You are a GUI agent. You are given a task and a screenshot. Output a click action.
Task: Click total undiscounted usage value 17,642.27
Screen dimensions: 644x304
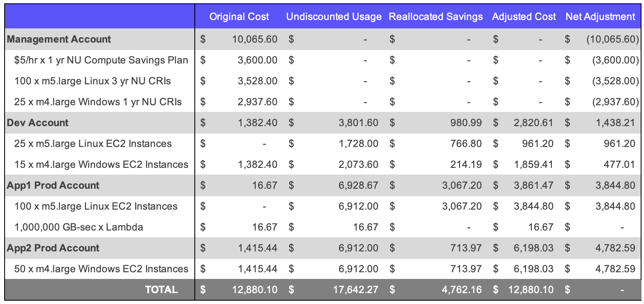(x=356, y=290)
